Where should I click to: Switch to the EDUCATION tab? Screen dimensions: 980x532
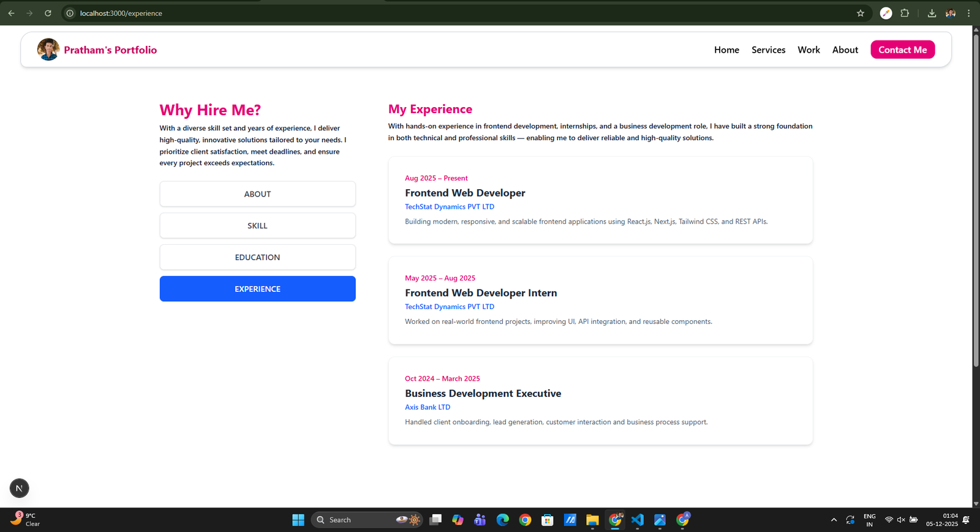(257, 257)
